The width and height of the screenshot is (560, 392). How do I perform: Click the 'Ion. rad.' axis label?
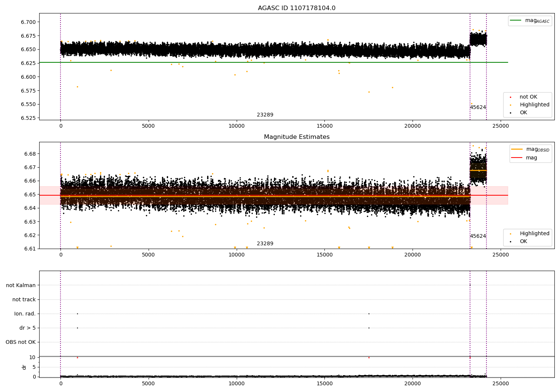click(25, 314)
